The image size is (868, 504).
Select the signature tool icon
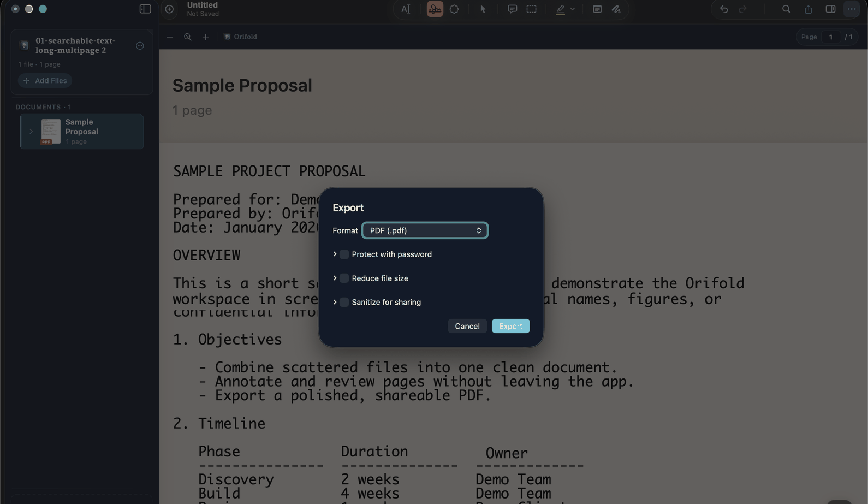[435, 9]
